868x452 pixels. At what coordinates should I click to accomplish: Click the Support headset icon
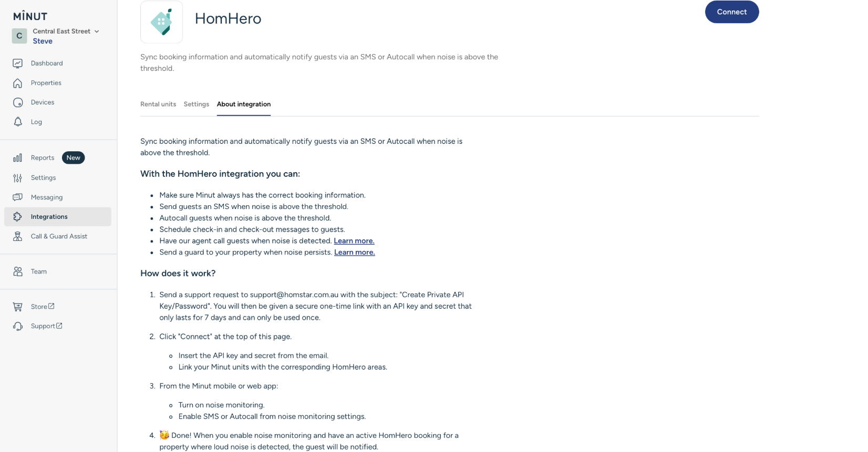[18, 326]
